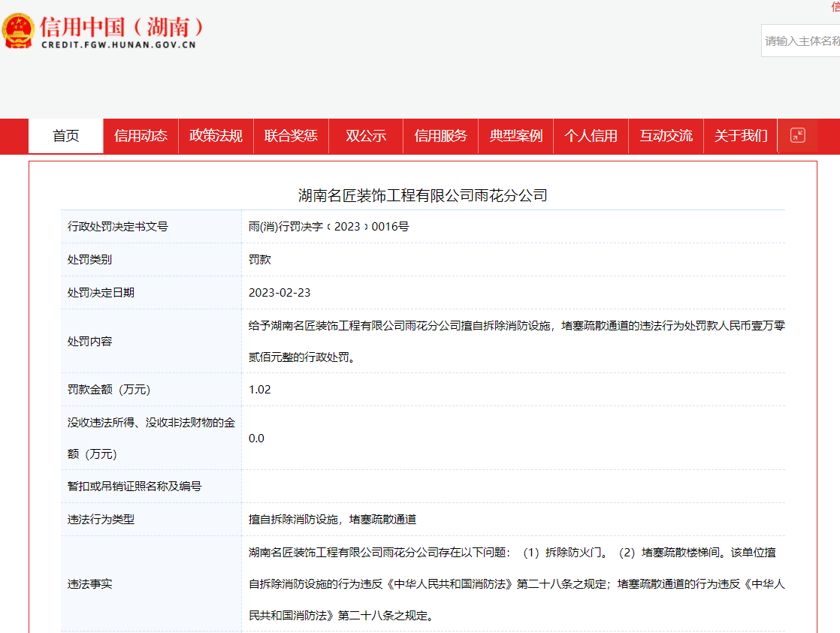Open the 互动交流 menu

click(x=666, y=136)
